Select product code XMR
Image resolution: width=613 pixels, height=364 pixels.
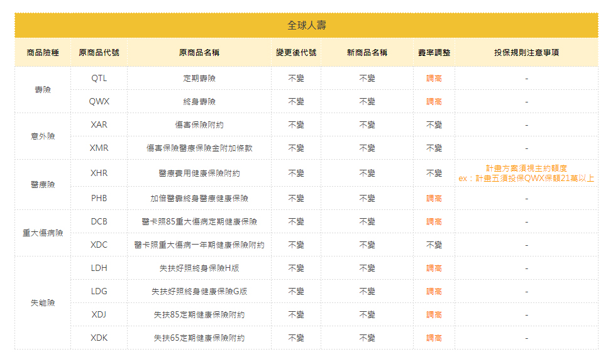point(99,148)
